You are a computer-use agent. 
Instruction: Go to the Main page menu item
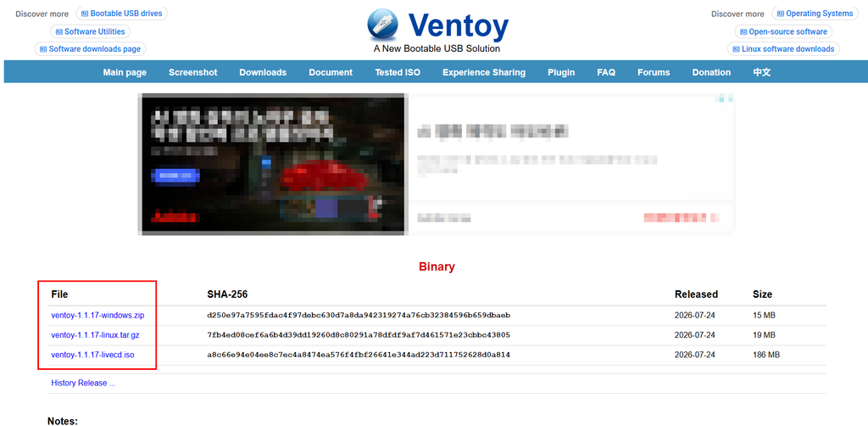[x=125, y=72]
